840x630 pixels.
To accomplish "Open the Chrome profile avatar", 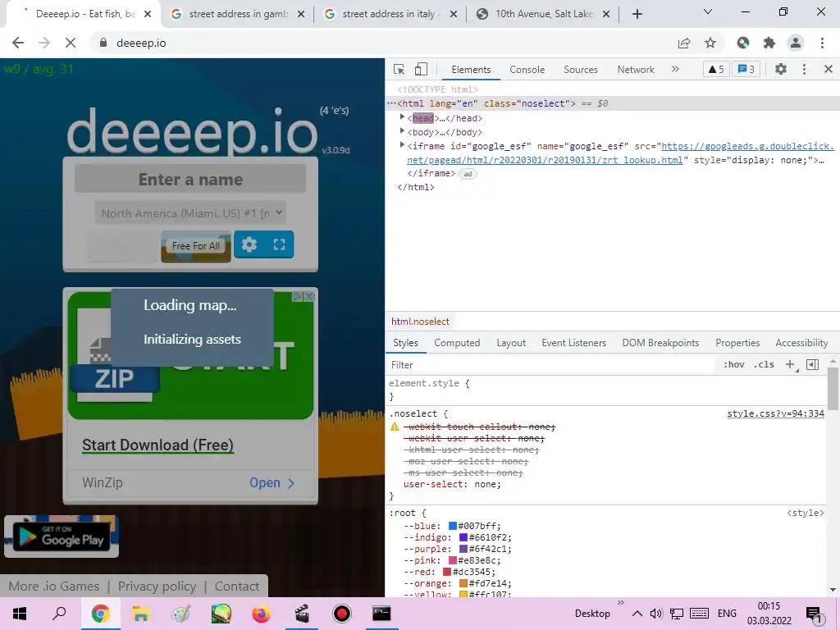I will click(796, 43).
